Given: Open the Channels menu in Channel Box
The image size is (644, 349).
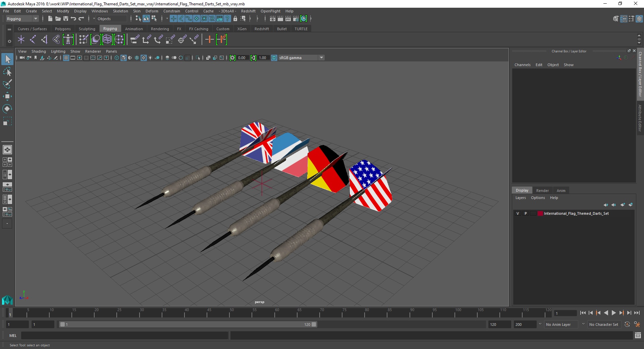Looking at the screenshot, I should point(522,65).
